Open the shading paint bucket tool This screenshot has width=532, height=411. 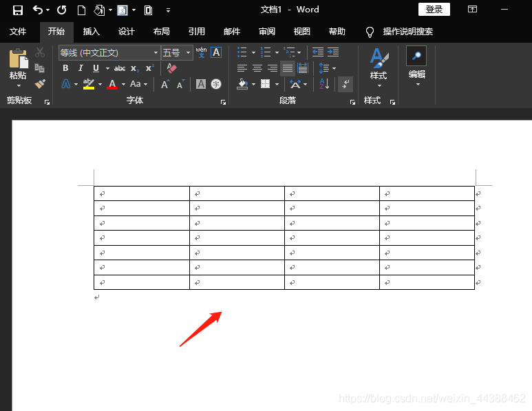click(242, 84)
